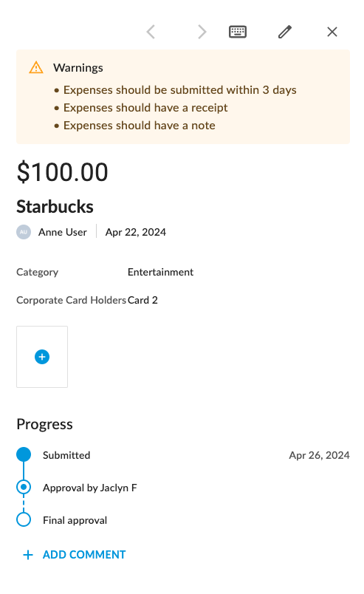364x594 pixels.
Task: Click the plus icon beside Add Comment
Action: (x=28, y=555)
